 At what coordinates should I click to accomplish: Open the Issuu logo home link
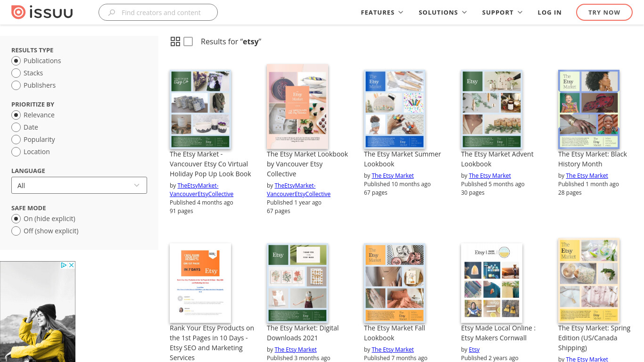click(42, 12)
